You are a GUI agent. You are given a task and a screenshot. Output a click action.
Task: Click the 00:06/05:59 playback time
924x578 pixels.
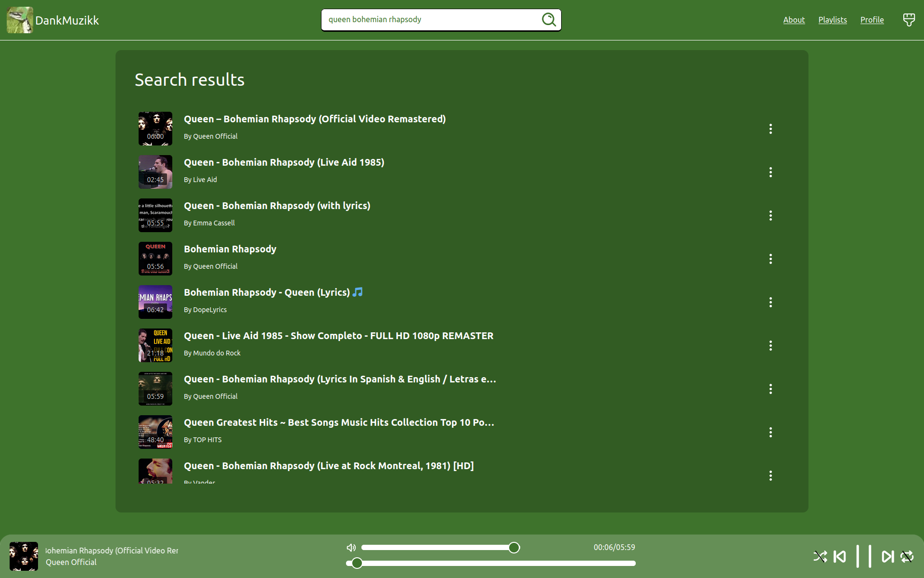tap(614, 547)
